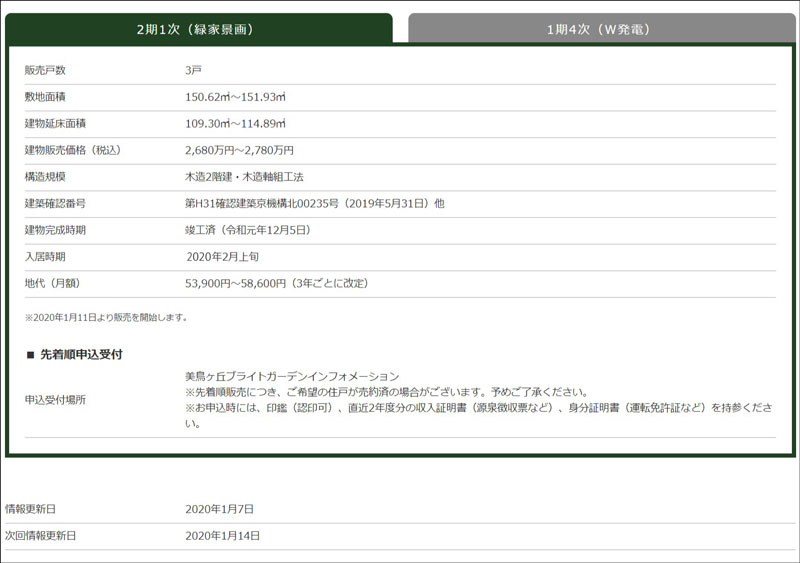Click 美鳥ヶ丘ブライトガーデンインフォメーション text
The height and width of the screenshot is (563, 800).
pyautogui.click(x=292, y=376)
